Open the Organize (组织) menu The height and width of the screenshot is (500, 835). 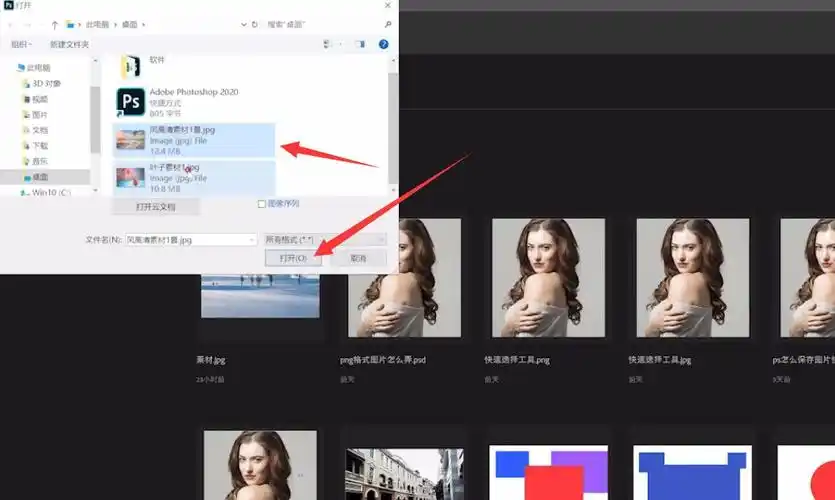click(21, 44)
